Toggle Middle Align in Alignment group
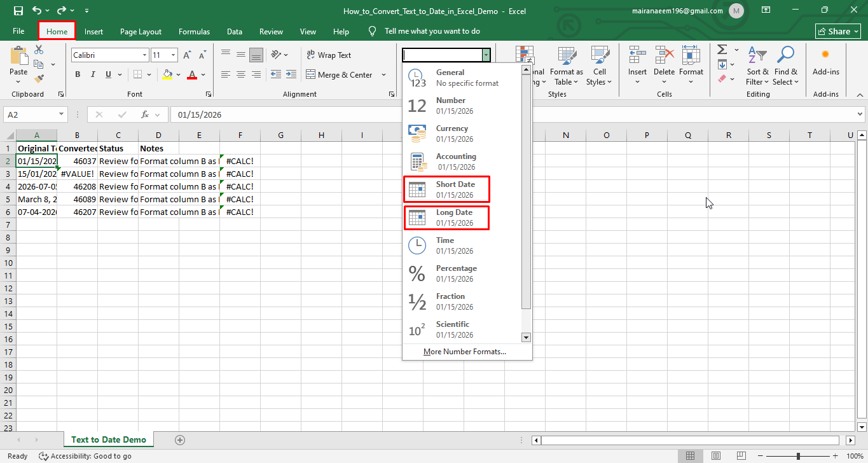This screenshot has width=868, height=463. [241, 55]
